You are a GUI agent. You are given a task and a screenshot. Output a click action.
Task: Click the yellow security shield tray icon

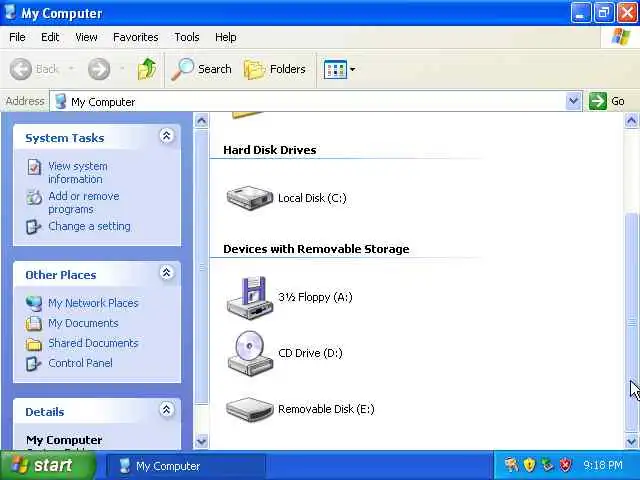pos(529,465)
